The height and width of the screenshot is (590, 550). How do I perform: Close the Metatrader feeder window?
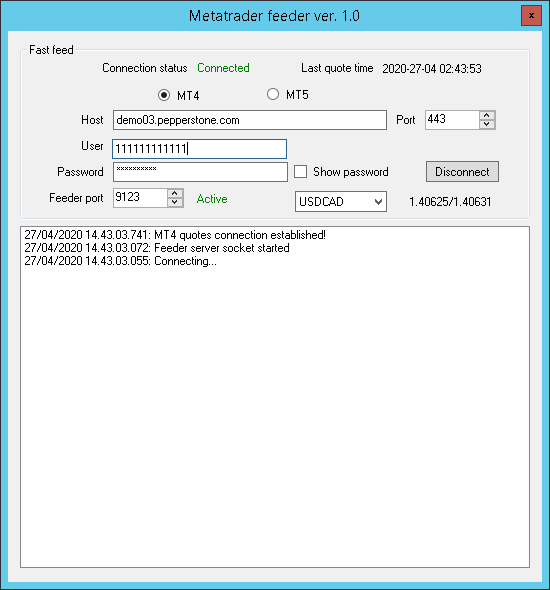531,15
